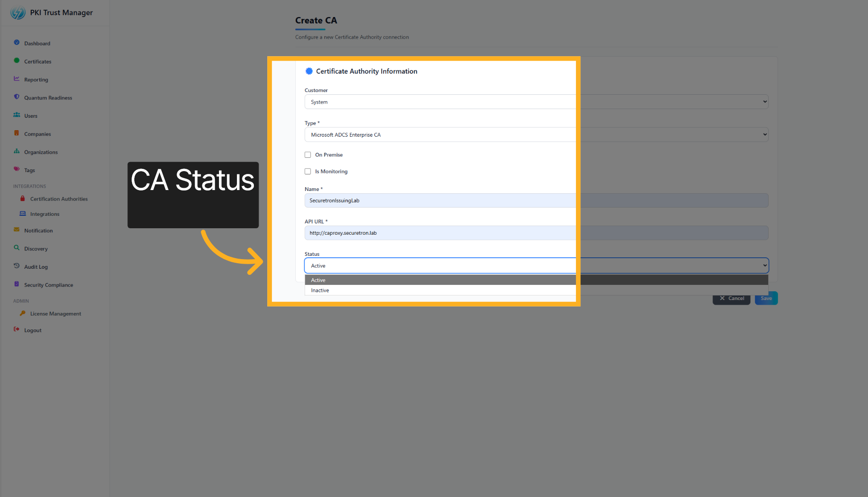Image resolution: width=868 pixels, height=497 pixels.
Task: Click the Users group icon
Action: click(x=17, y=115)
